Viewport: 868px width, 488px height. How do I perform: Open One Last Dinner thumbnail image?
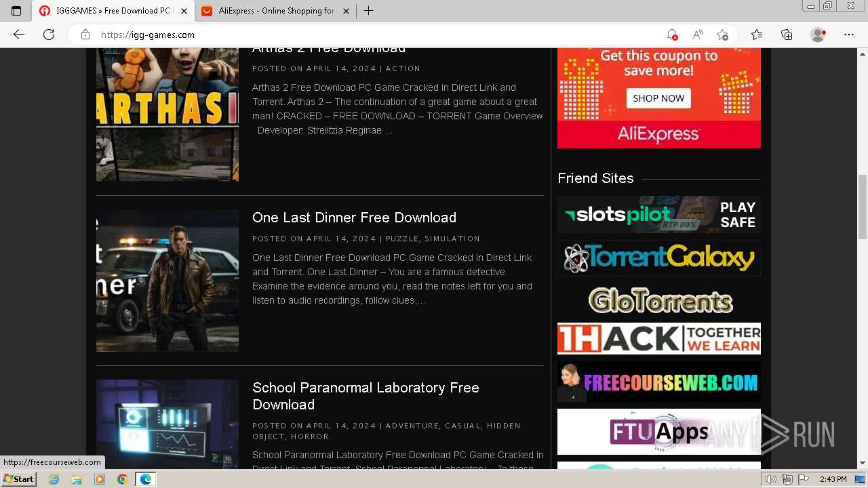[167, 281]
